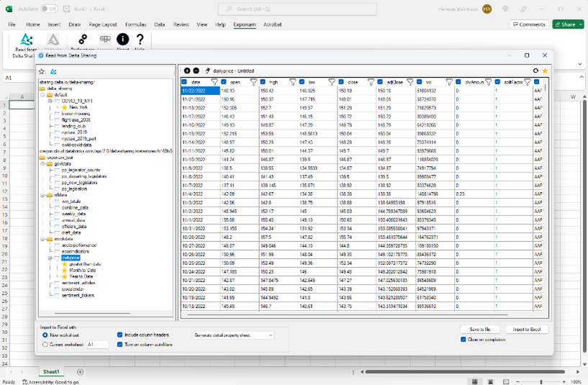Uncheck the high column checkbox

[x=263, y=82]
